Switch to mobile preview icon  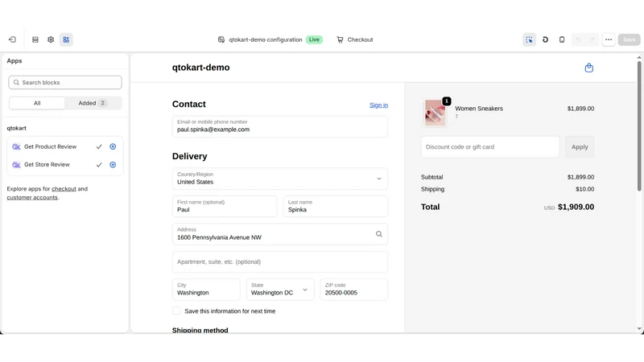(562, 39)
